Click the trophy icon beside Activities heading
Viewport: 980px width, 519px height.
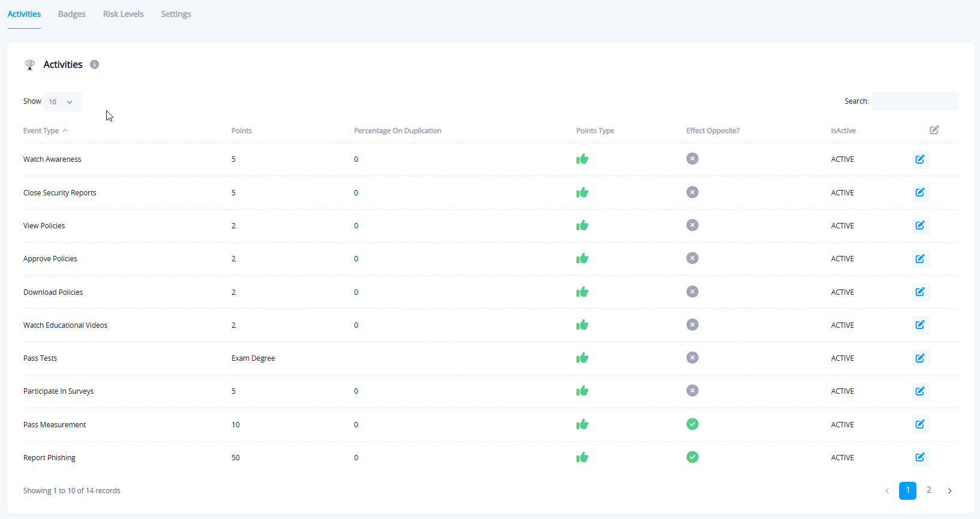[29, 65]
